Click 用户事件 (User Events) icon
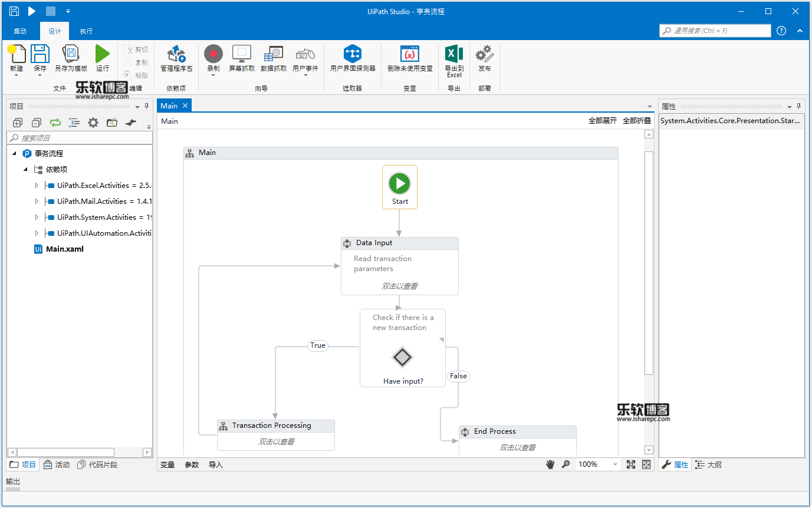This screenshot has height=508, width=812. click(305, 54)
